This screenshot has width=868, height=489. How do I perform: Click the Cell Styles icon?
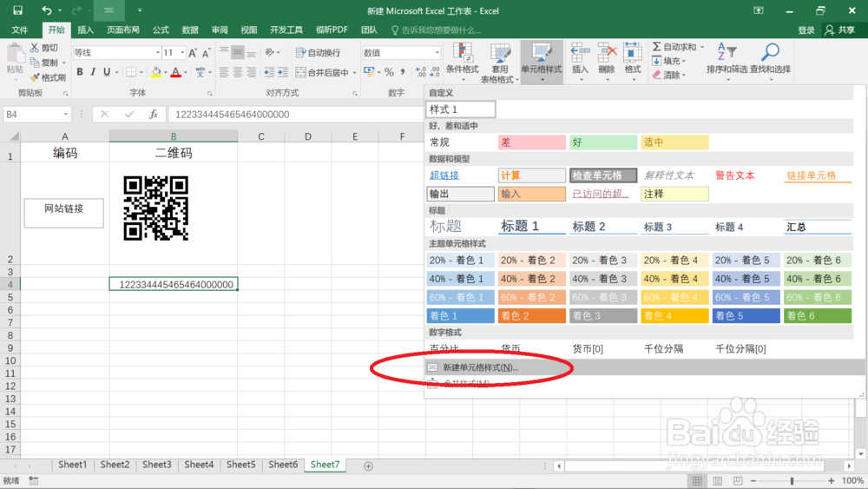tap(542, 53)
